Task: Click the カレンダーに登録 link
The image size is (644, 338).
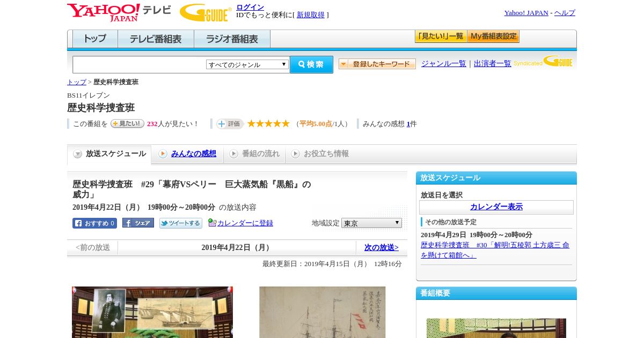Action: coord(245,223)
